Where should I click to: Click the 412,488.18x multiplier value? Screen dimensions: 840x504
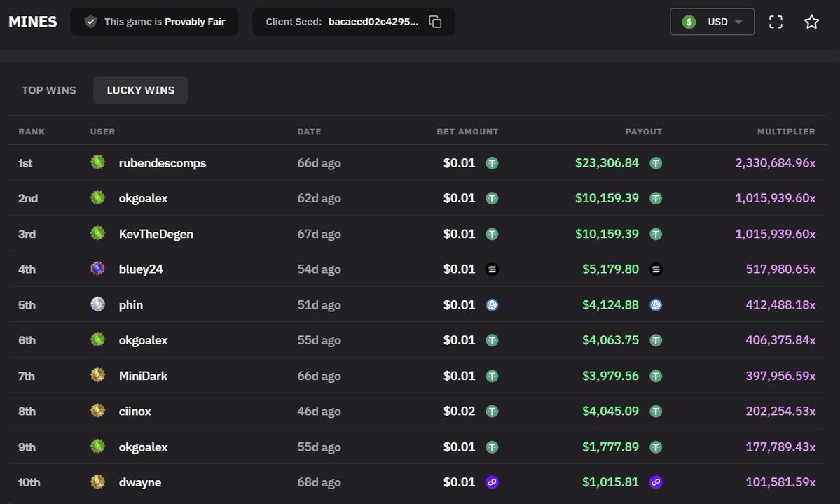780,305
